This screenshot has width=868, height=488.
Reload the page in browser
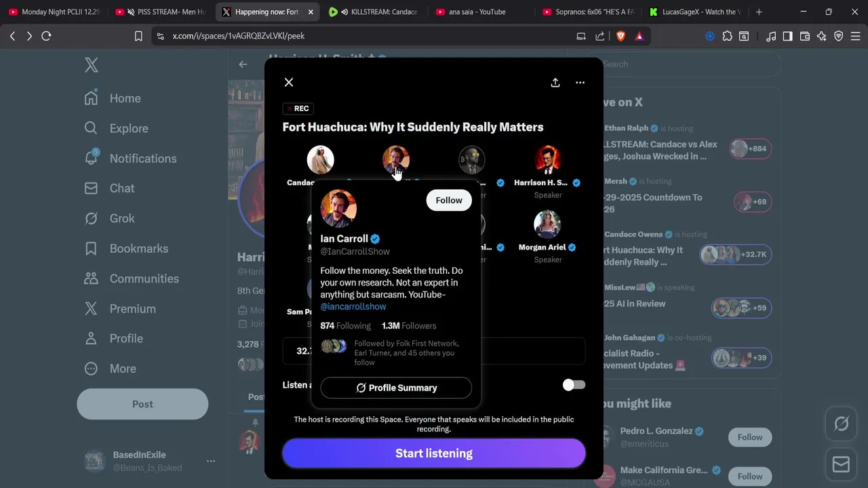point(46,36)
